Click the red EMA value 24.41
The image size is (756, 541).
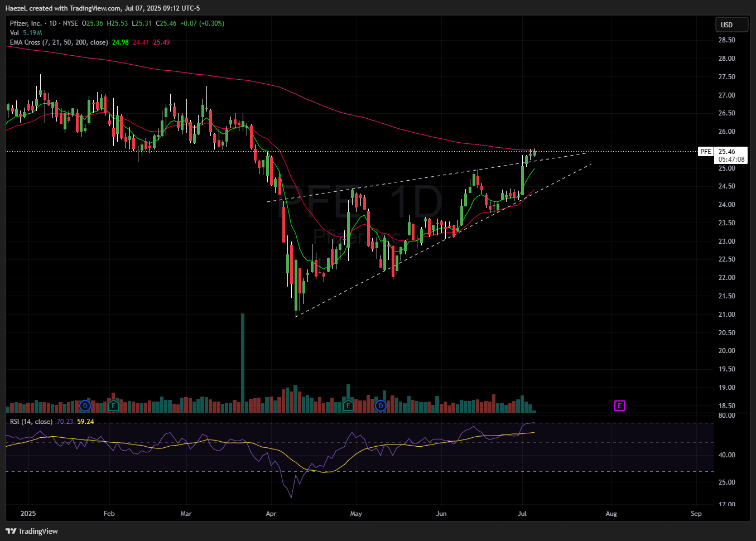coord(141,42)
